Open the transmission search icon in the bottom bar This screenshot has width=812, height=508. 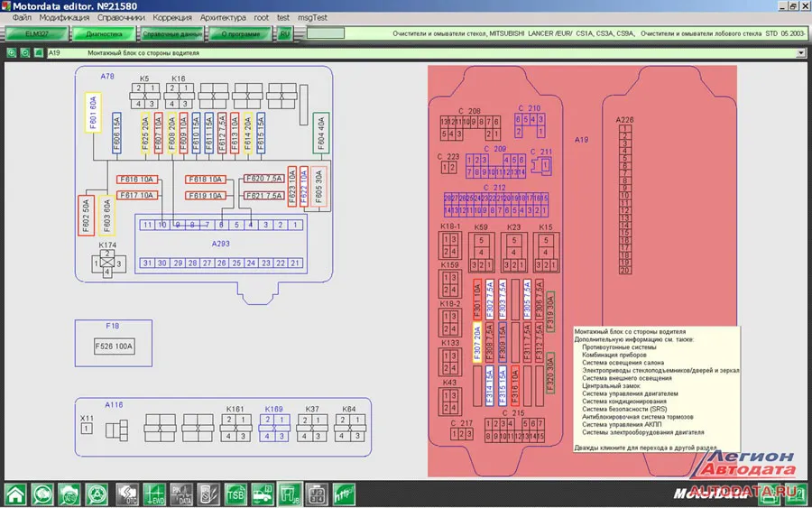[69, 494]
